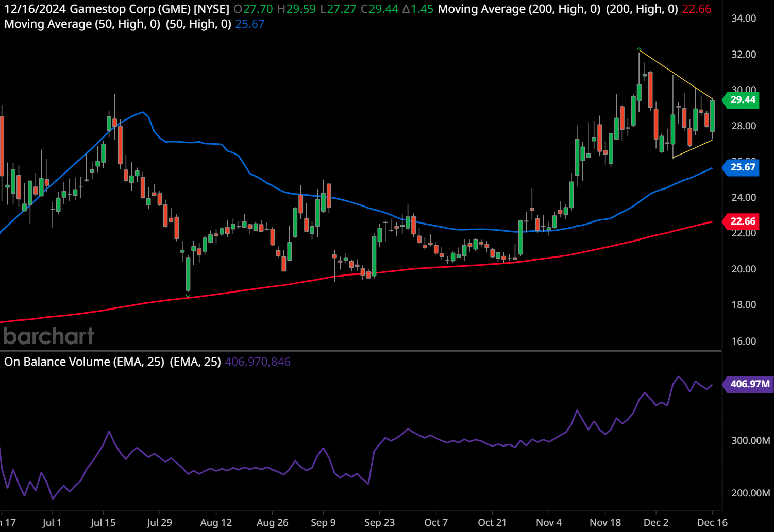This screenshot has height=532, width=774.
Task: Click the Nov 18 date label
Action: [605, 522]
